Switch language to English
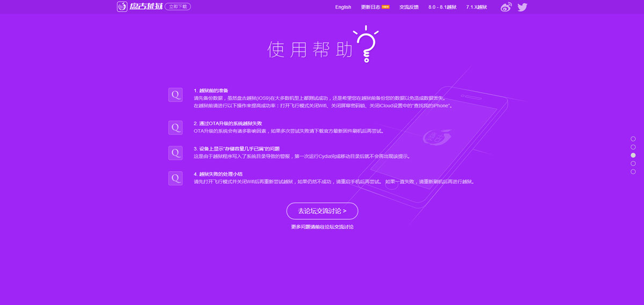This screenshot has width=644, height=305. coord(343,7)
